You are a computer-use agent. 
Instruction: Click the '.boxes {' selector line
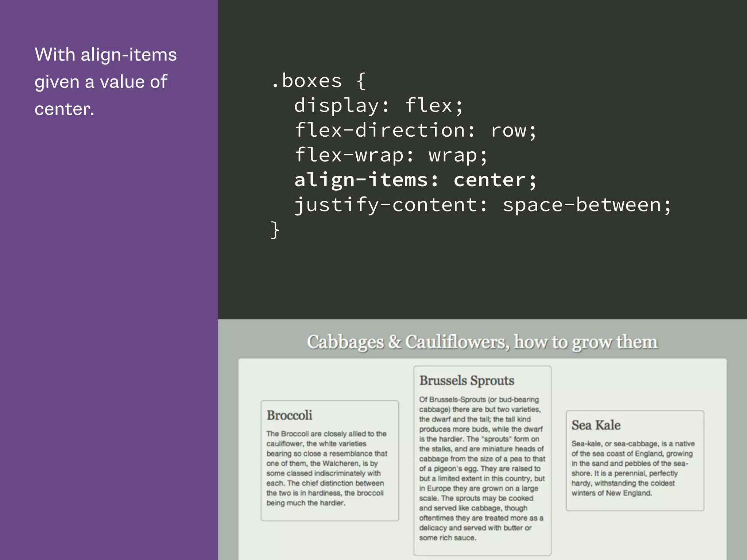318,81
